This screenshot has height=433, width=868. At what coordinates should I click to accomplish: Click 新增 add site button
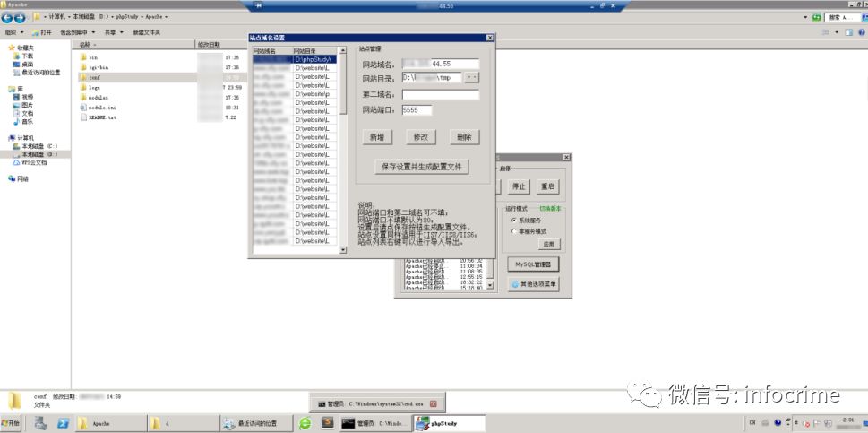[x=377, y=137]
